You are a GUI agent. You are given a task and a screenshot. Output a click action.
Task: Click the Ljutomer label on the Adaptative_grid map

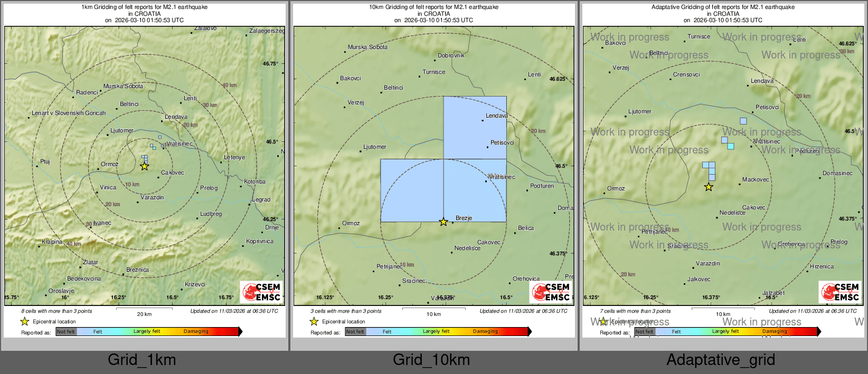(640, 111)
